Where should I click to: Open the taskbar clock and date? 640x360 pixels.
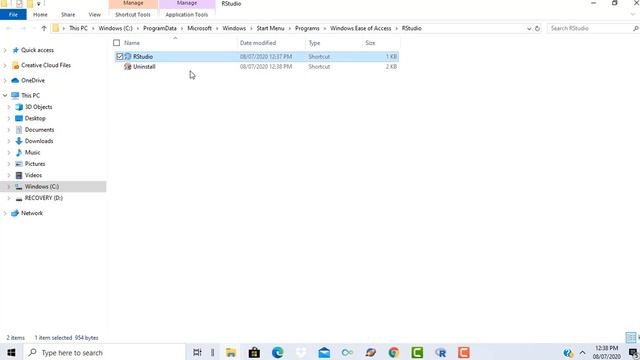coord(607,352)
